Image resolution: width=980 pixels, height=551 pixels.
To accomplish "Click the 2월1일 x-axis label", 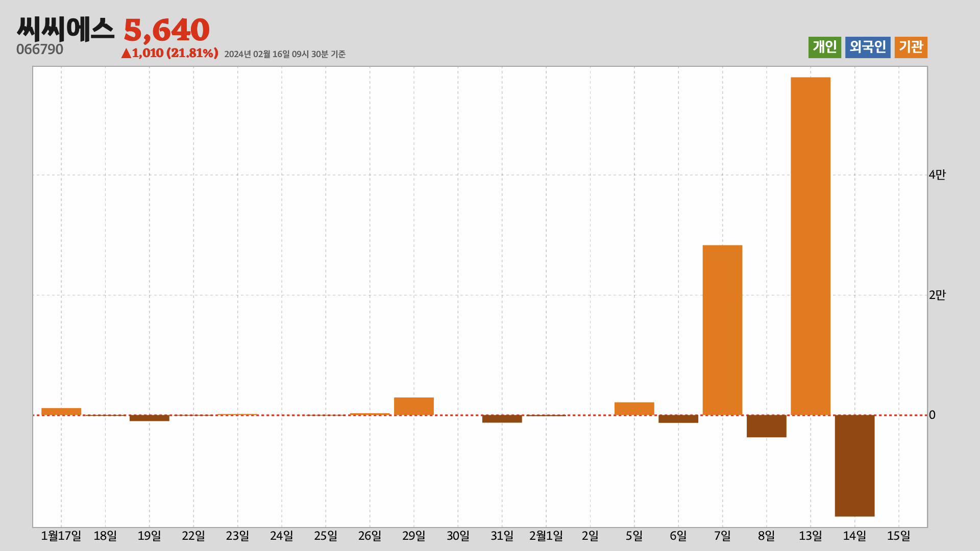I will click(546, 536).
